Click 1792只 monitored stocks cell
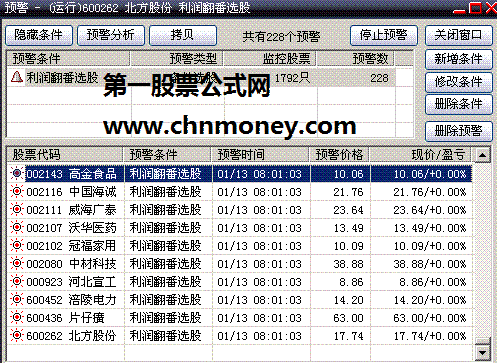 tap(292, 78)
